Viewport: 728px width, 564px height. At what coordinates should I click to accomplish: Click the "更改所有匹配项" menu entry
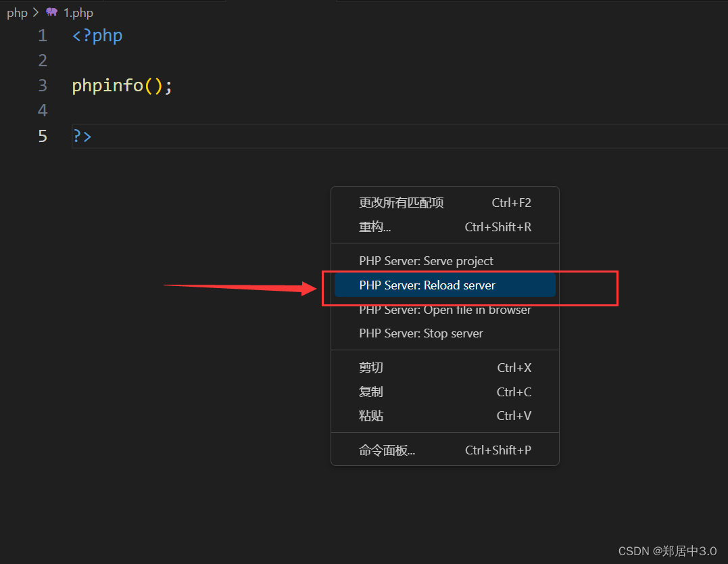tap(402, 202)
